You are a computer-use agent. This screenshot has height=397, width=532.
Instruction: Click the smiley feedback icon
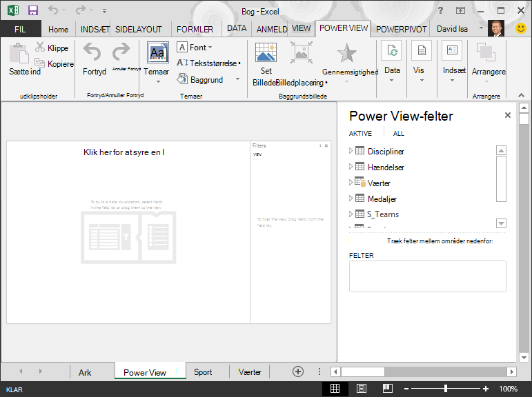tap(521, 28)
